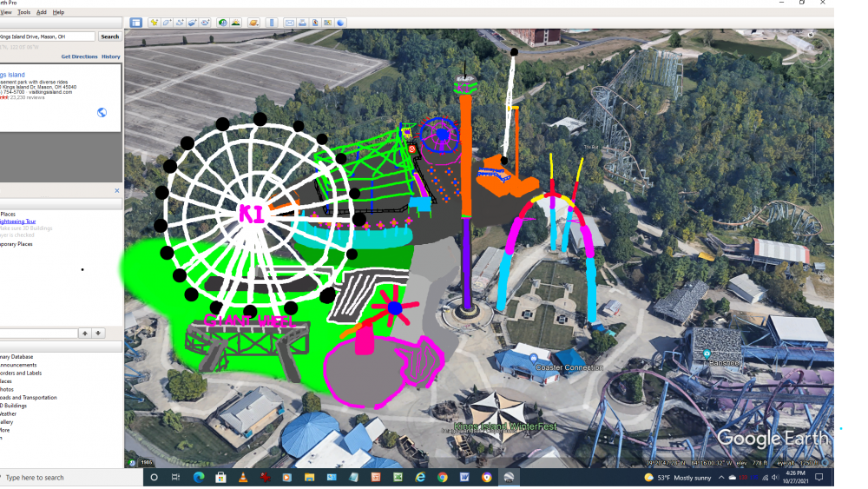Image resolution: width=868 pixels, height=489 pixels.
Task: Click the Email envelope icon
Action: pyautogui.click(x=290, y=23)
